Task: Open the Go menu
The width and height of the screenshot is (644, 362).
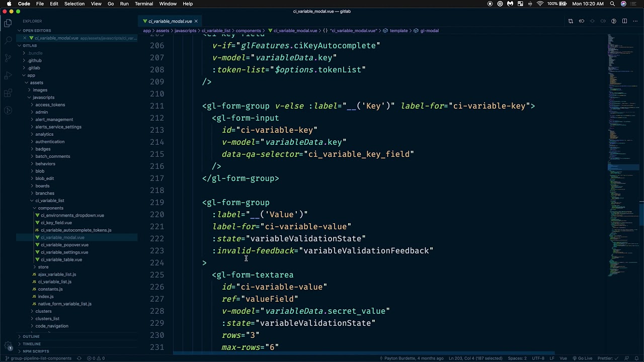Action: [111, 4]
